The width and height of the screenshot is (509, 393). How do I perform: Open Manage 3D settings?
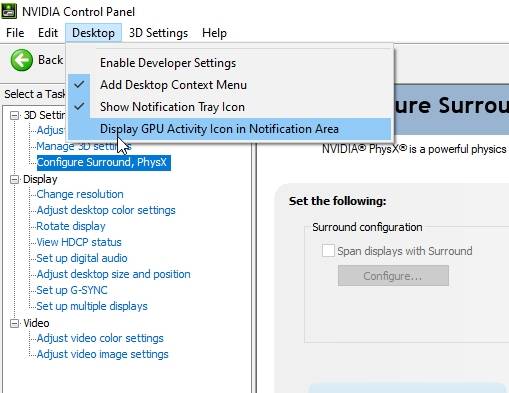(x=84, y=146)
